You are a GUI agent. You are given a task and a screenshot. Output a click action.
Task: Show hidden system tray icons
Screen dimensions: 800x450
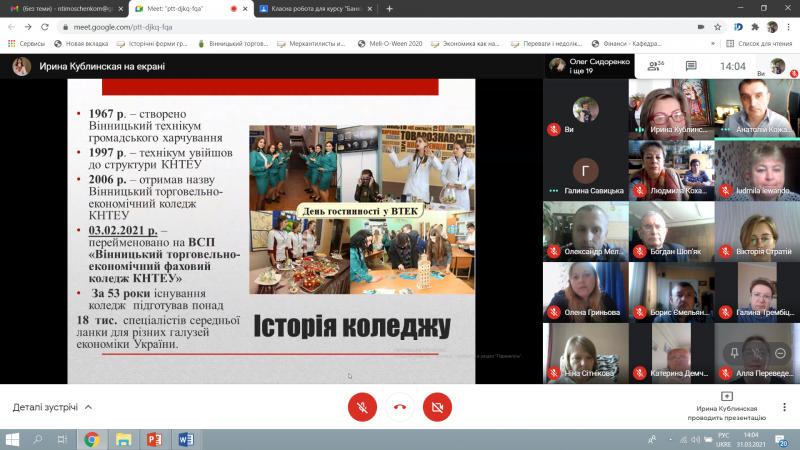(670, 439)
